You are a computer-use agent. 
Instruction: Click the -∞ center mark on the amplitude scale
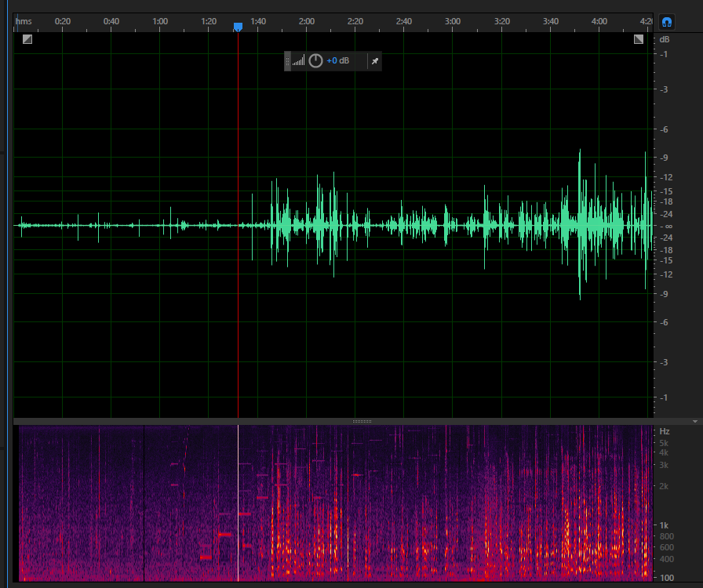tap(666, 227)
